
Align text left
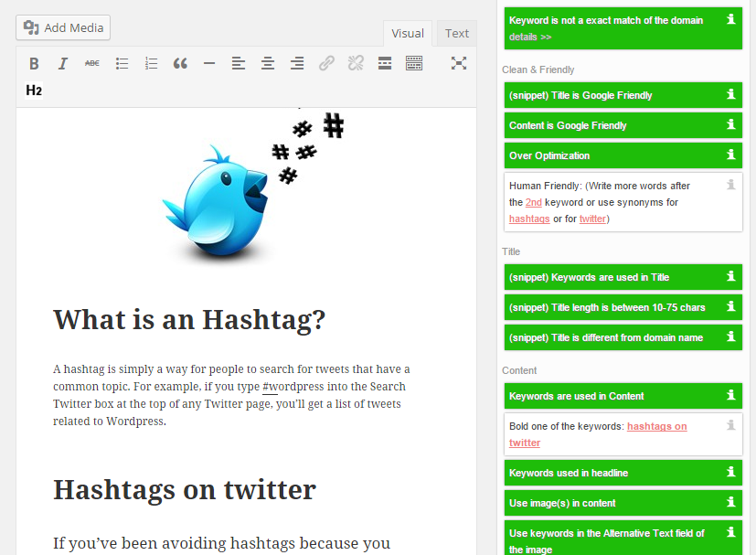(239, 63)
